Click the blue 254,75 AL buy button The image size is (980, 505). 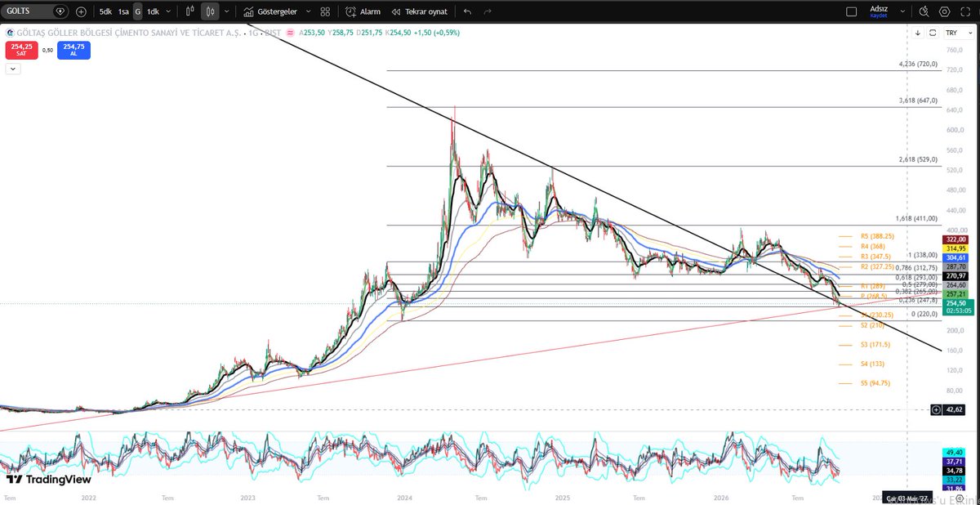(73, 50)
